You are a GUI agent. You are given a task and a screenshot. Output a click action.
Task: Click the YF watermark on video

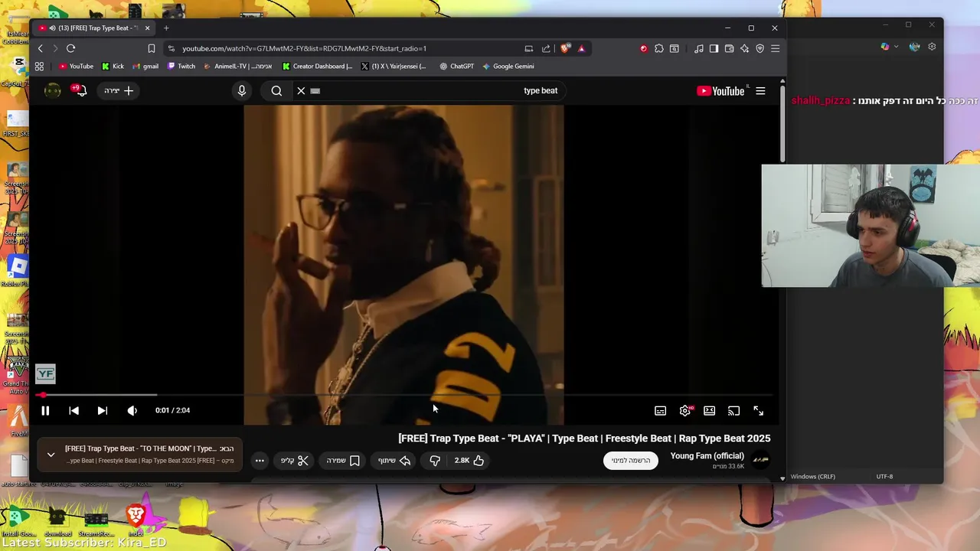tap(45, 373)
